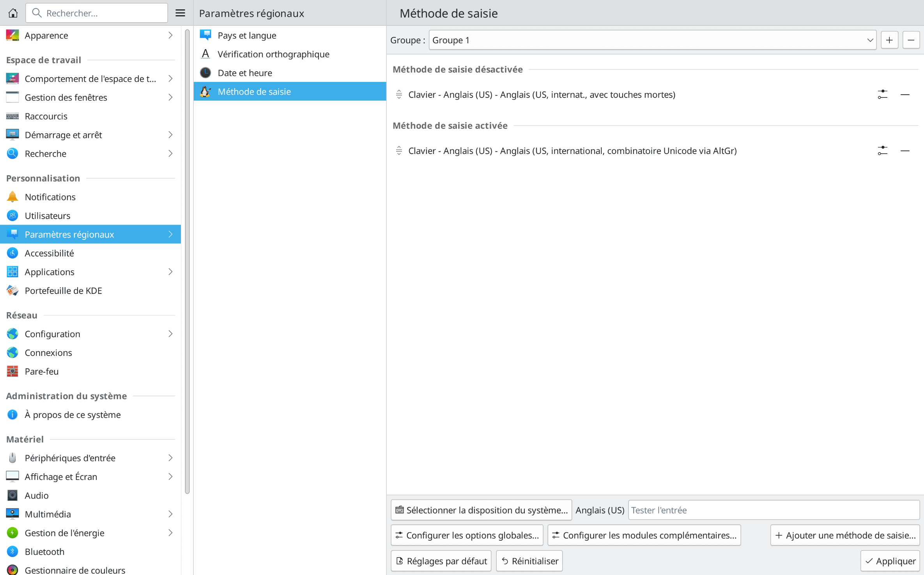Expand Périphériques d'entrée chevron
Screen dimensions: 924x575
coord(170,458)
